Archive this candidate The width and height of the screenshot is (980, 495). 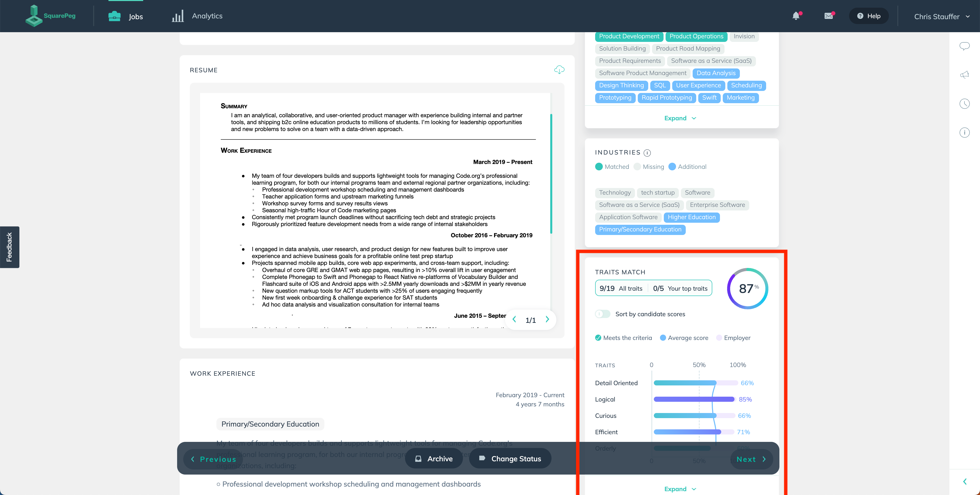434,458
